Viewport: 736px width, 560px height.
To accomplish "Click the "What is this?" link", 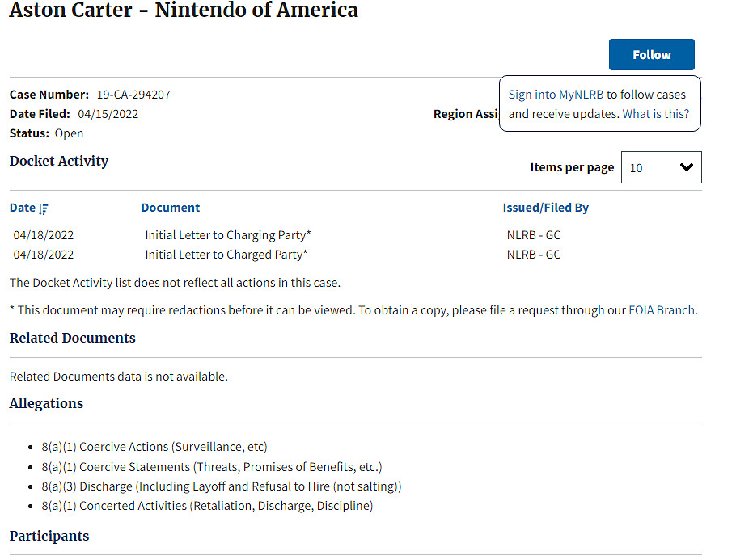I will (x=656, y=114).
